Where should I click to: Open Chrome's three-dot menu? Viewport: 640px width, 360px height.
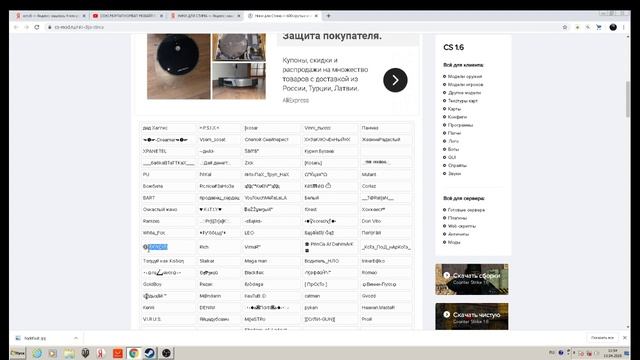point(624,27)
